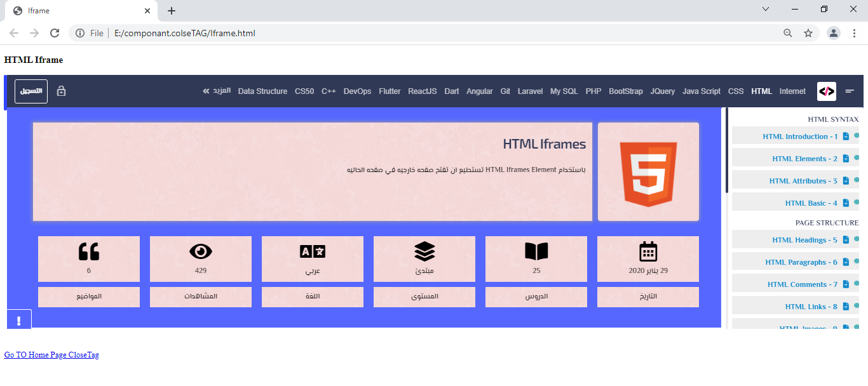Open lesson HTML Introduction - 1

[x=800, y=136]
